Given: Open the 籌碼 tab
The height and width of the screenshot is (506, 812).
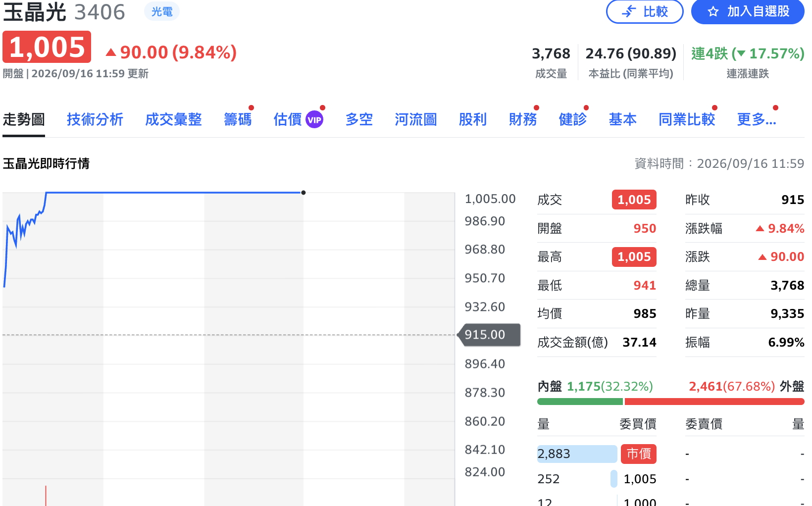Looking at the screenshot, I should pos(238,119).
